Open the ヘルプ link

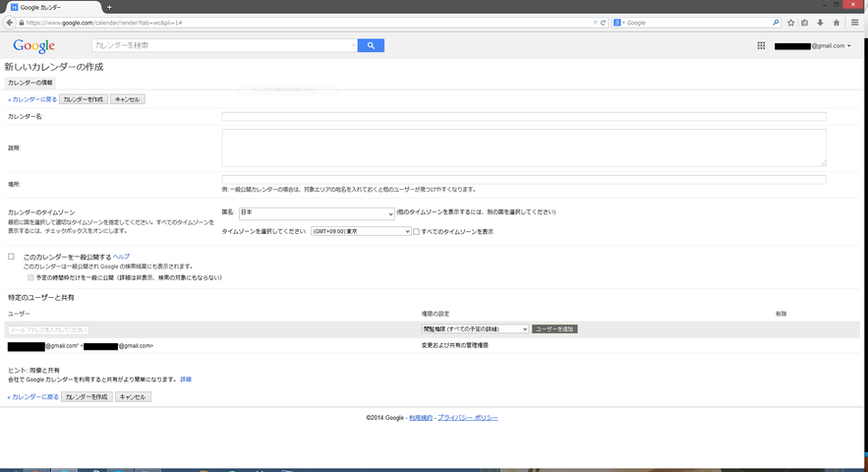coord(121,257)
